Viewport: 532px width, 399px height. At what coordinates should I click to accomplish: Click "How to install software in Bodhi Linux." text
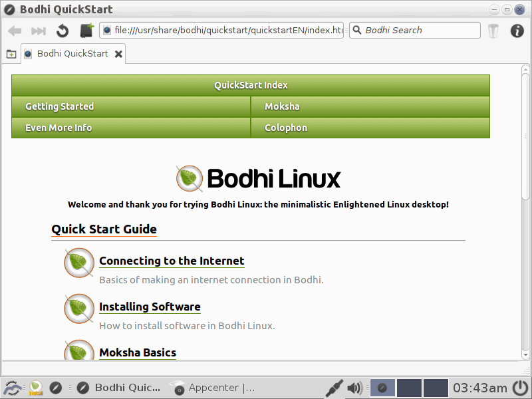[187, 326]
